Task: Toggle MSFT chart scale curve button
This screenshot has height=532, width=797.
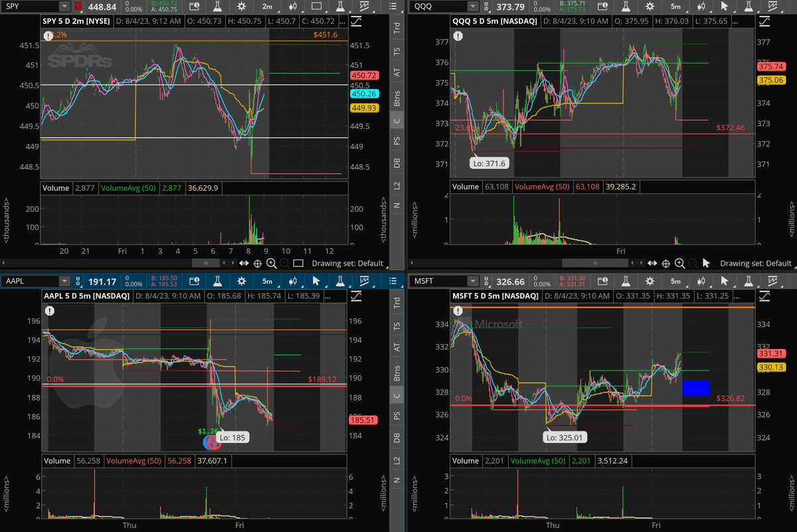Action: pyautogui.click(x=763, y=296)
